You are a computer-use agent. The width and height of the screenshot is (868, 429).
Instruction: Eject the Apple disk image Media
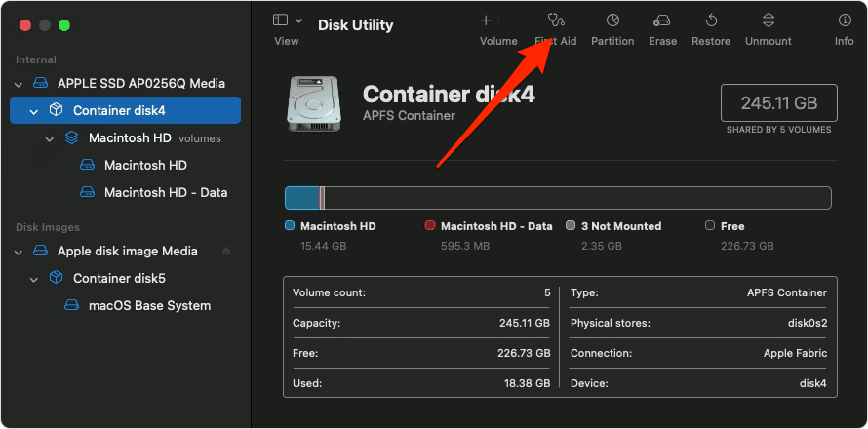226,252
